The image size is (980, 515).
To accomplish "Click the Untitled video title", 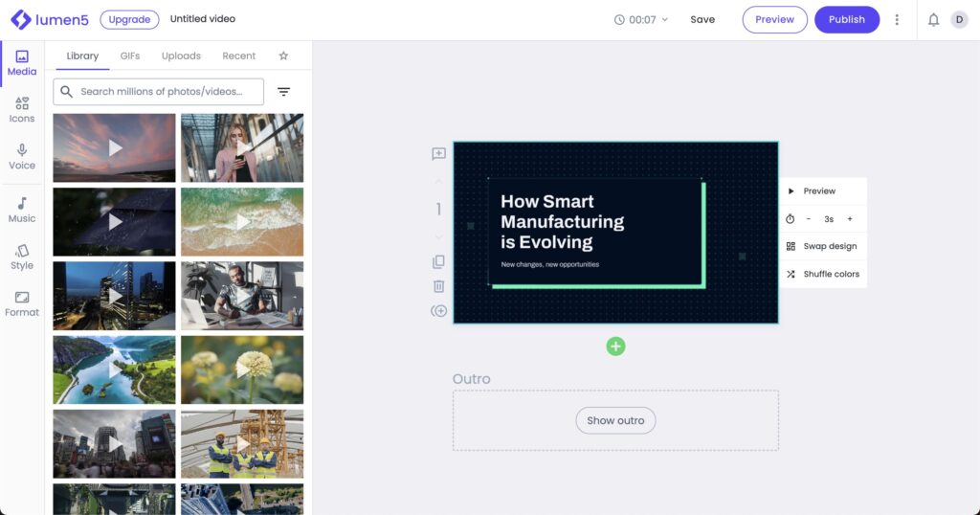I will [203, 19].
